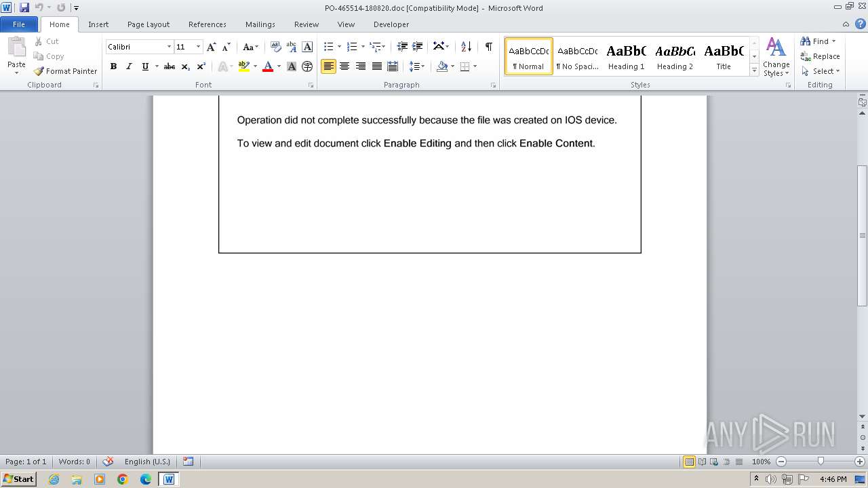This screenshot has width=868, height=488.
Task: Click Grow Font icon
Action: pos(212,47)
